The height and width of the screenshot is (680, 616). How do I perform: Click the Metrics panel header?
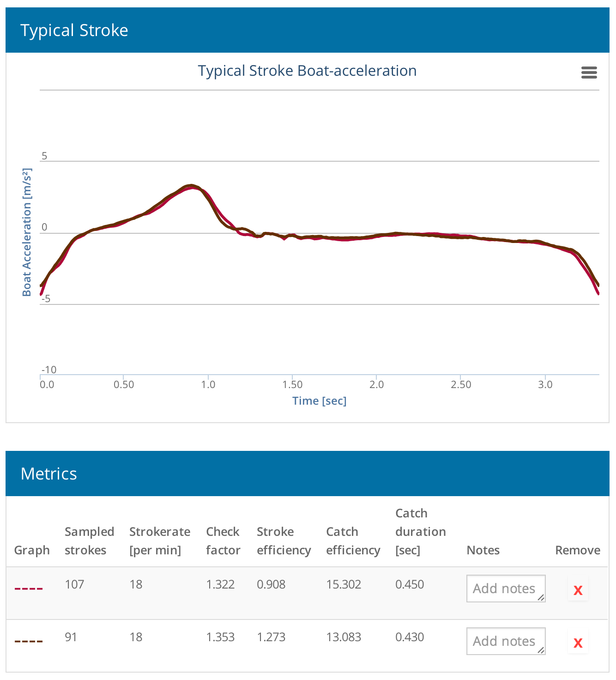click(x=308, y=474)
